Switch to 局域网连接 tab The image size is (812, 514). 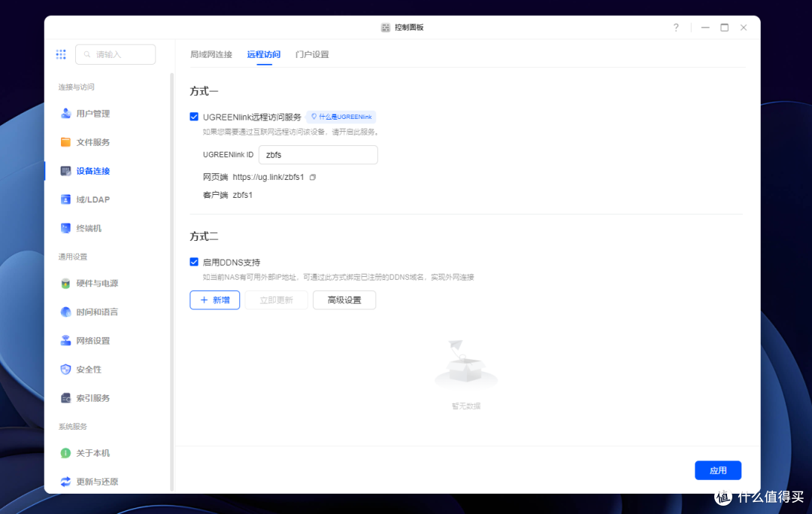211,54
